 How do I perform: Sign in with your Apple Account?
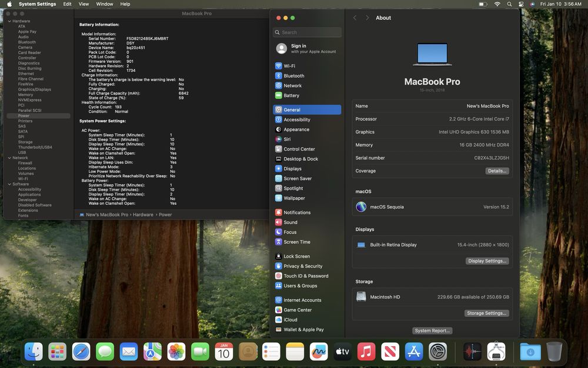[x=307, y=48]
